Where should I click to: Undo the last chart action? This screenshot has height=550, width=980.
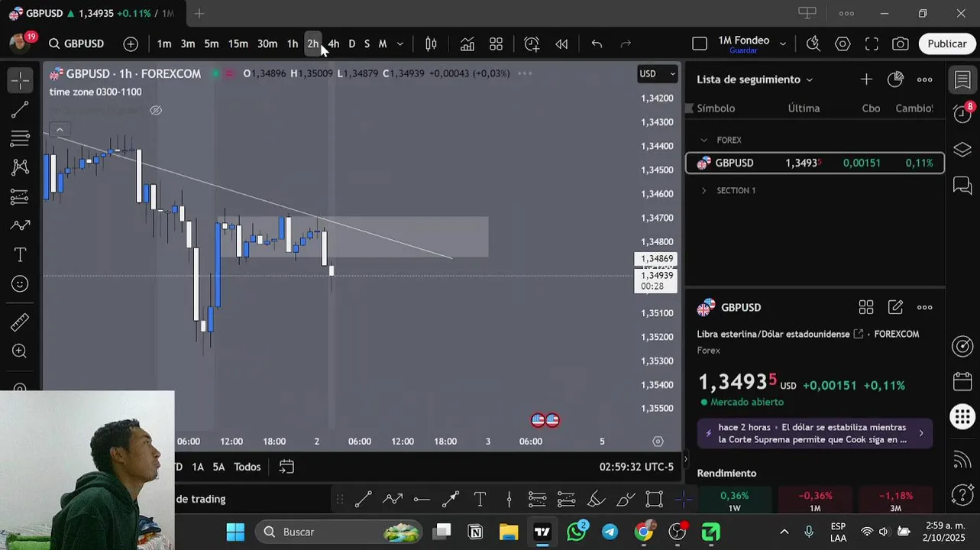(x=597, y=44)
